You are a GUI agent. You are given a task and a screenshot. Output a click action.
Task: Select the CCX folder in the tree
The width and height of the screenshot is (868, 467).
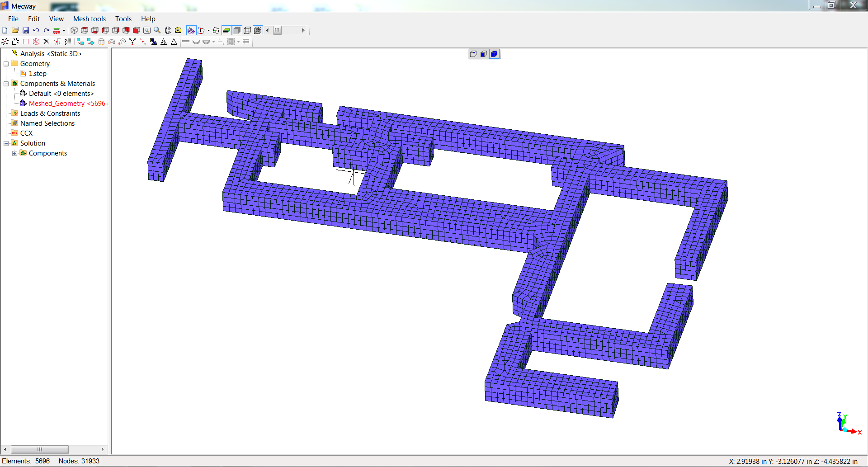tap(27, 133)
